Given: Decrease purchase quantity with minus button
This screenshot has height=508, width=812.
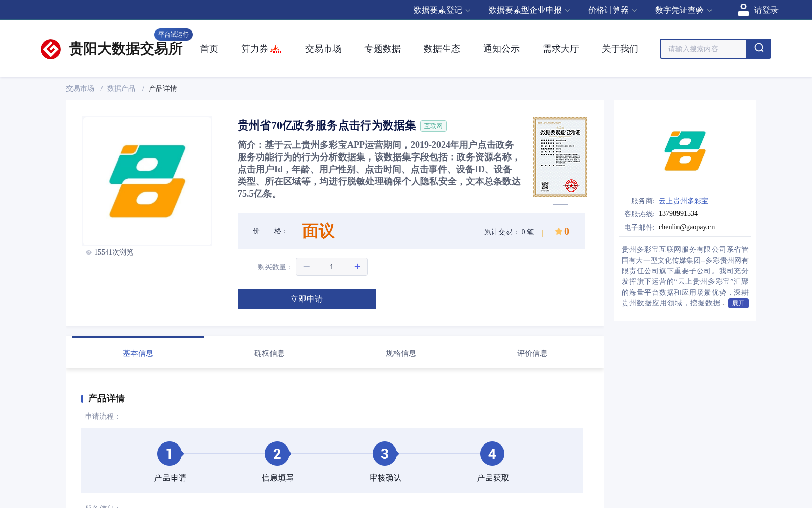Looking at the screenshot, I should [x=307, y=267].
